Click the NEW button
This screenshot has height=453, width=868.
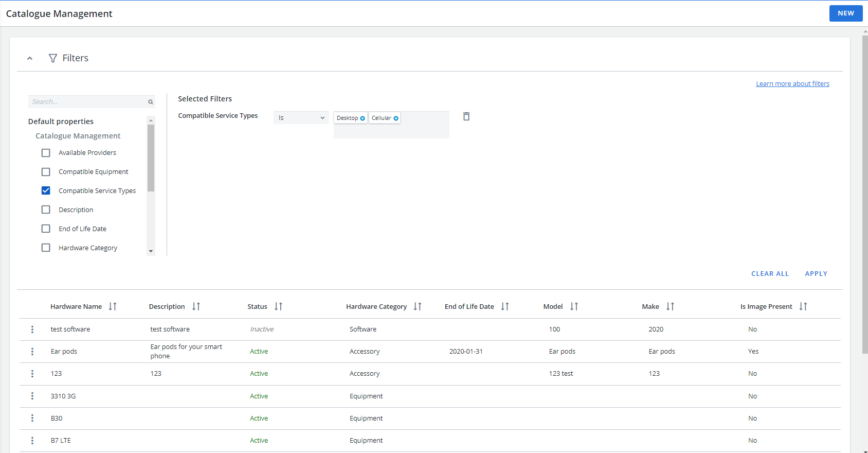pos(846,13)
